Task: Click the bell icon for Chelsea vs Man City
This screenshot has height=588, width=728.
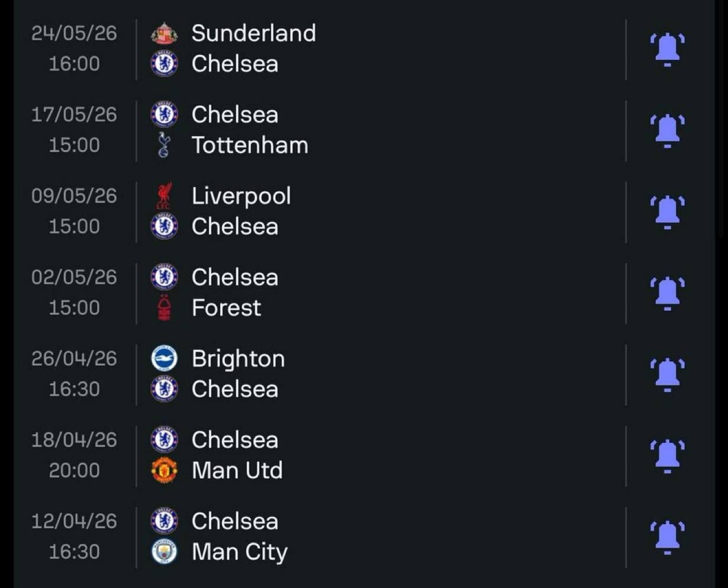Action: pyautogui.click(x=668, y=537)
